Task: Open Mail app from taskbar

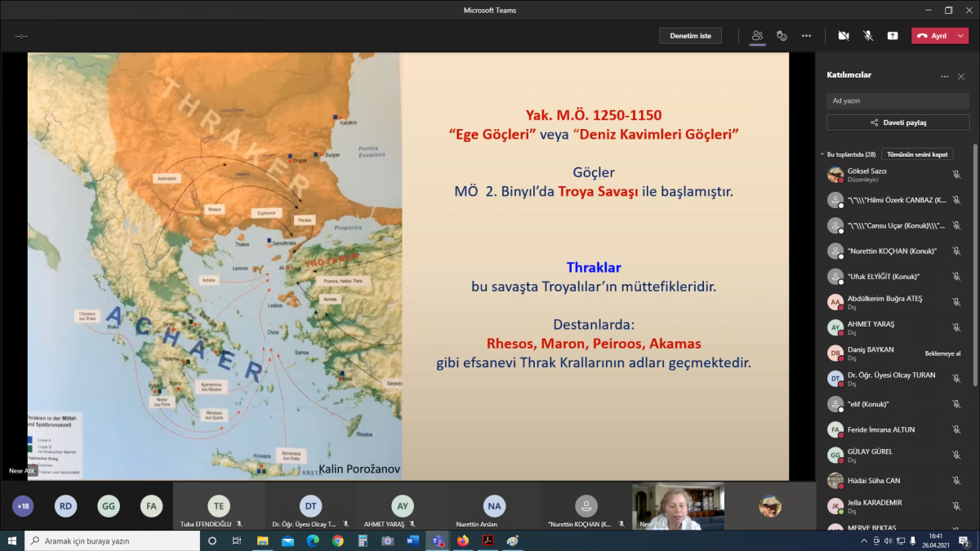Action: click(287, 540)
